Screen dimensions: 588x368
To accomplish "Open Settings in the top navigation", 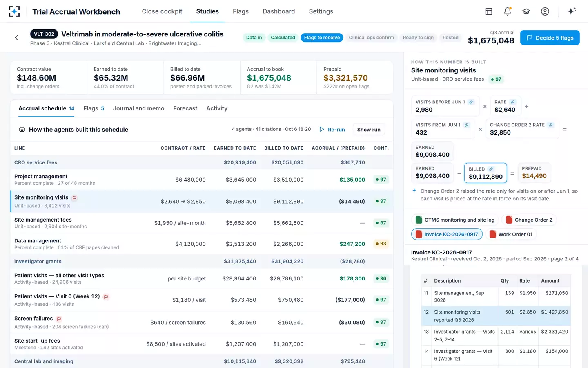I will tap(321, 11).
